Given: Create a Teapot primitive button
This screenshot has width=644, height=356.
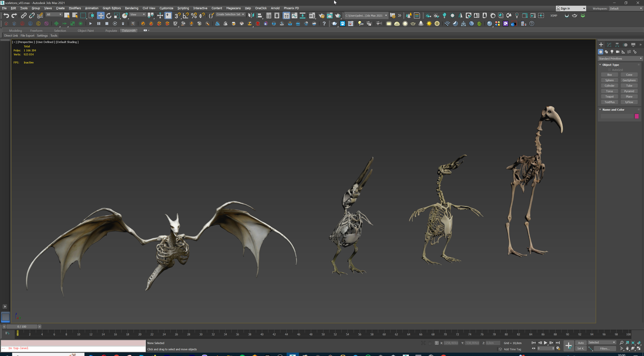Looking at the screenshot, I should pyautogui.click(x=609, y=97).
